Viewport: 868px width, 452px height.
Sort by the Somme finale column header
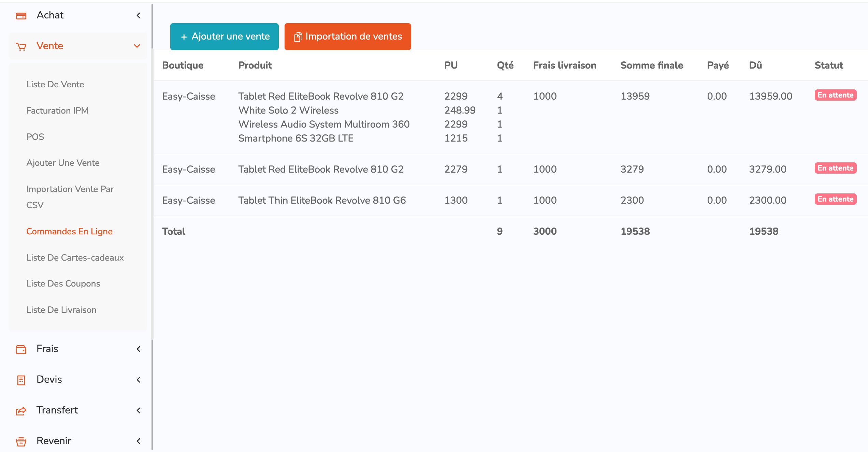pos(651,65)
